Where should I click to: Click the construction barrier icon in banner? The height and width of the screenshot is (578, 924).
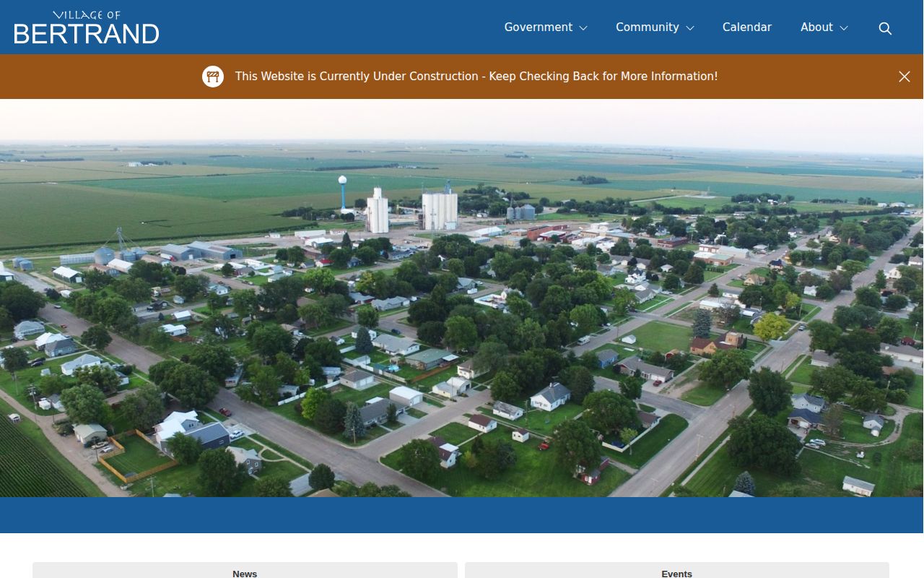point(213,77)
